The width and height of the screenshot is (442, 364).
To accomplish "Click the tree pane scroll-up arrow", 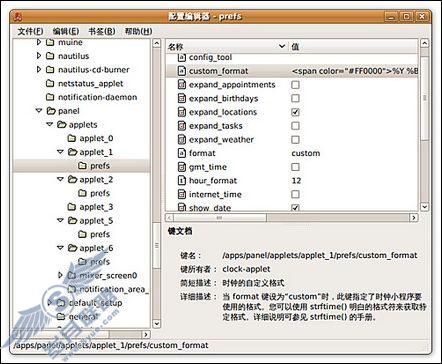I will (x=157, y=43).
